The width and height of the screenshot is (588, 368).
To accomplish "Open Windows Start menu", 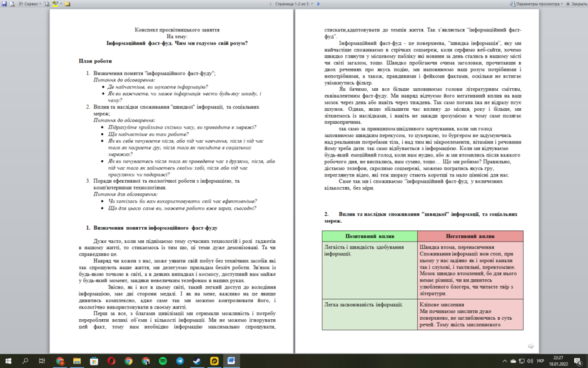I will coord(8,361).
